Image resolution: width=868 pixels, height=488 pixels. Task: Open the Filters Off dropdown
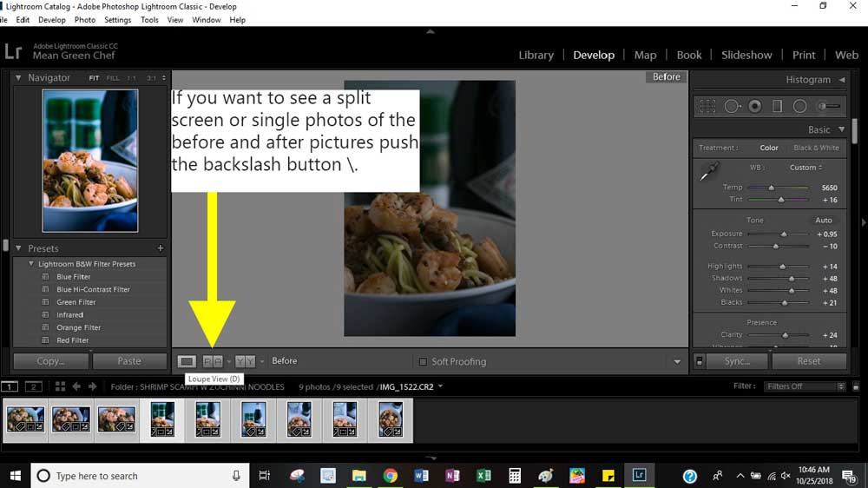806,386
